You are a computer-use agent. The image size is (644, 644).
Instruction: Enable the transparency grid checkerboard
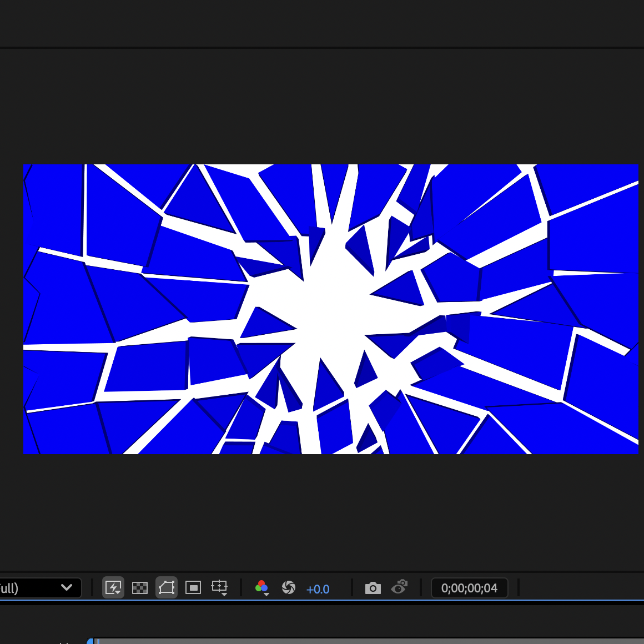click(x=139, y=587)
